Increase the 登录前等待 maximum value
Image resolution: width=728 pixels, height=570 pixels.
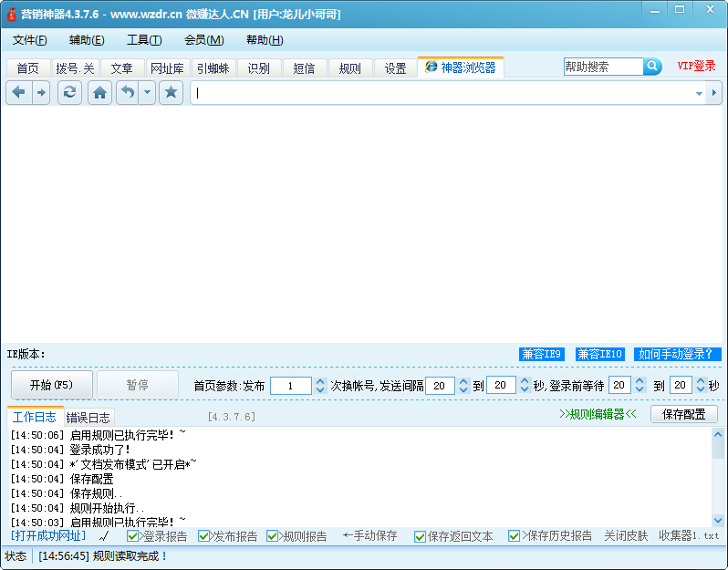701,381
